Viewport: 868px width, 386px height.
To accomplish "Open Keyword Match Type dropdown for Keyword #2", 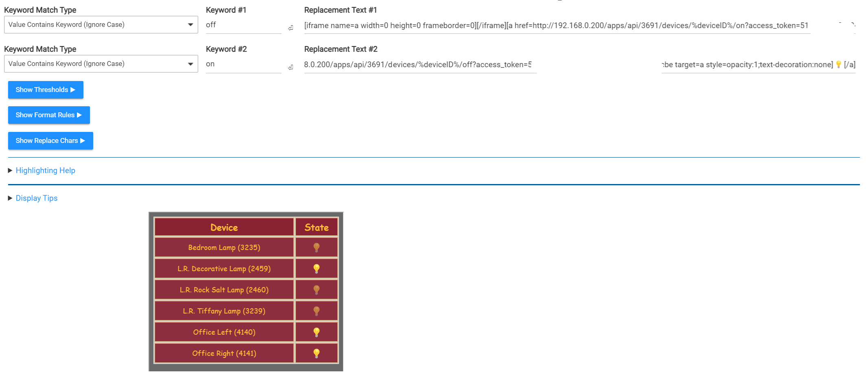I will (101, 64).
